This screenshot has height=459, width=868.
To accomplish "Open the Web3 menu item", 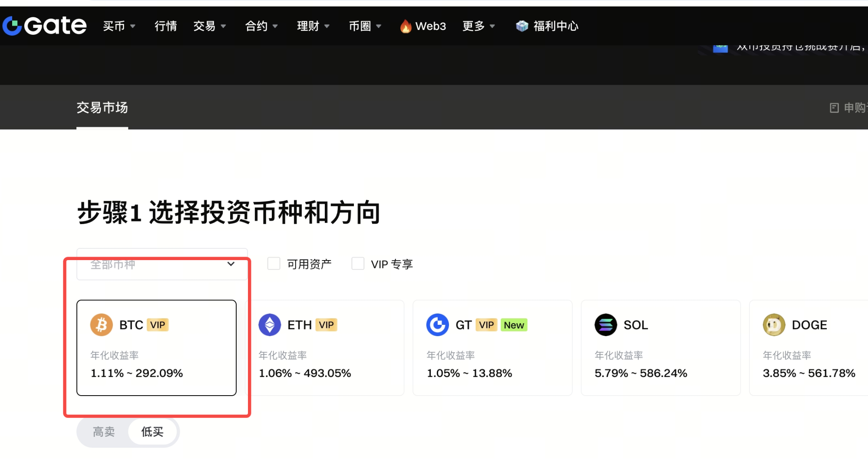I will pos(423,26).
